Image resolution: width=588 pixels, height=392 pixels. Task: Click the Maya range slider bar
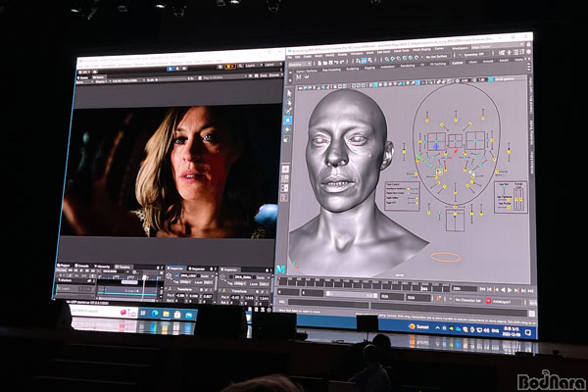coord(352,295)
